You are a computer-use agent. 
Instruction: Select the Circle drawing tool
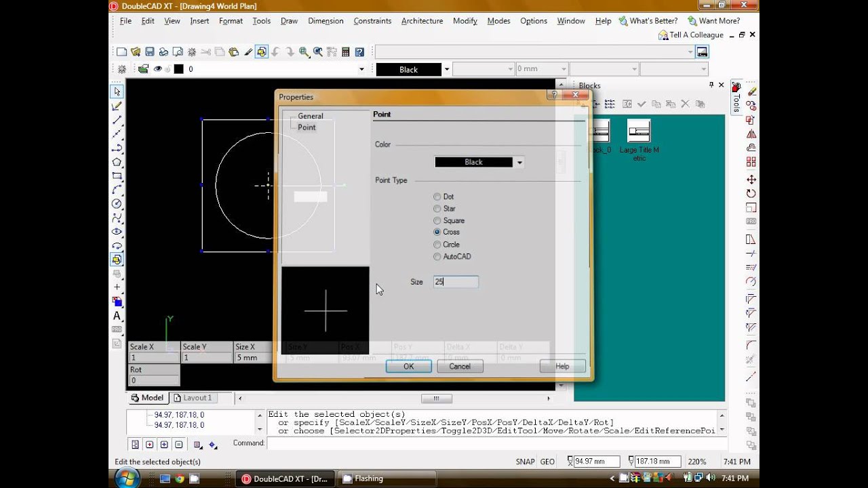pyautogui.click(x=117, y=204)
